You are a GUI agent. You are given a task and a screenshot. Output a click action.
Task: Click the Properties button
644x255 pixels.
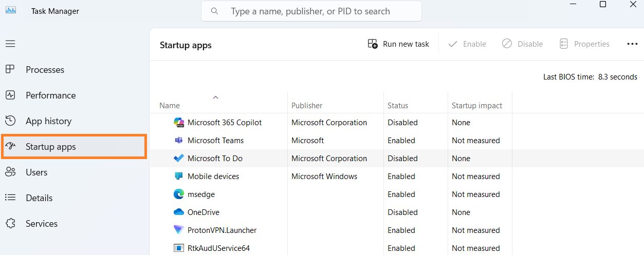[584, 44]
